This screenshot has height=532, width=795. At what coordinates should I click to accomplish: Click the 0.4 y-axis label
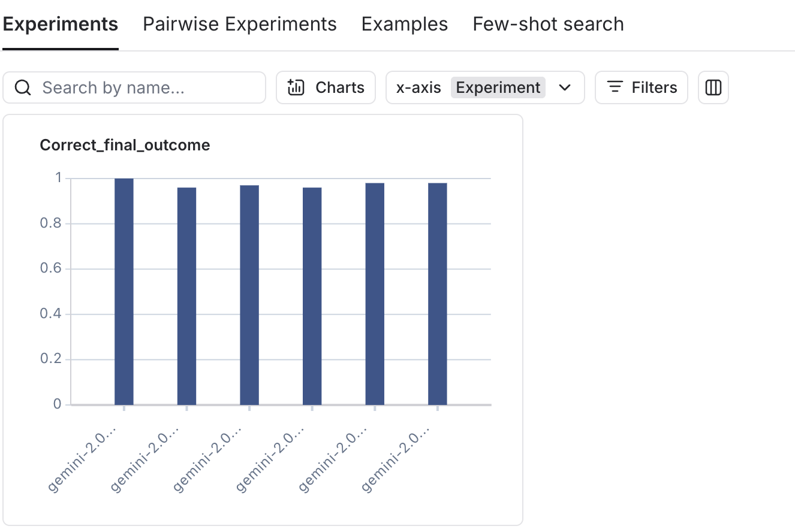coord(51,314)
